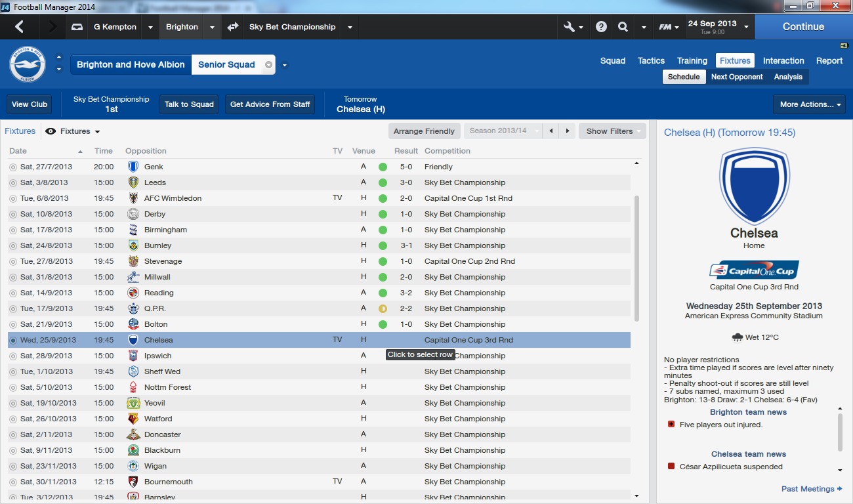The height and width of the screenshot is (504, 853).
Task: Click the swap arrows icon before Sky Bet Championship
Action: click(x=232, y=27)
